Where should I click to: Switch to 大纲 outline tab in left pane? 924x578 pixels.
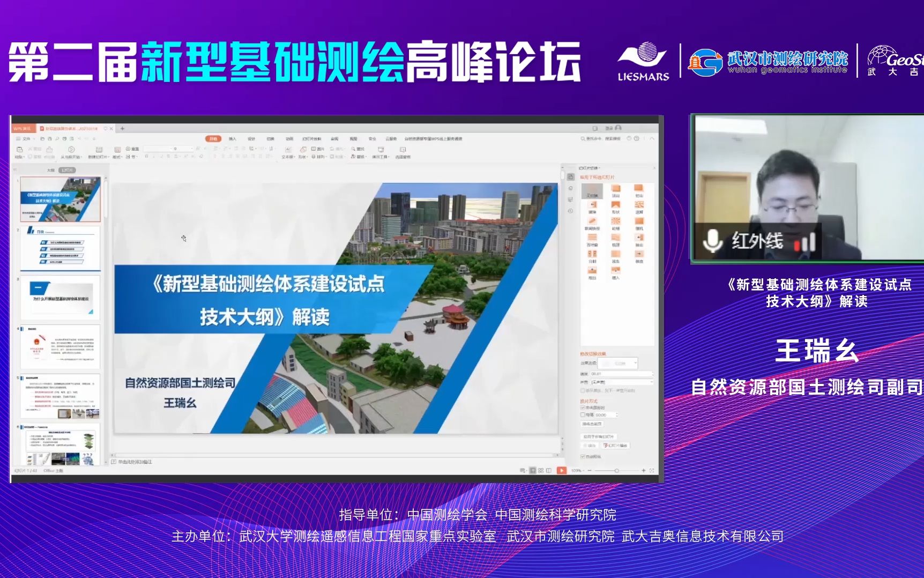pos(51,170)
